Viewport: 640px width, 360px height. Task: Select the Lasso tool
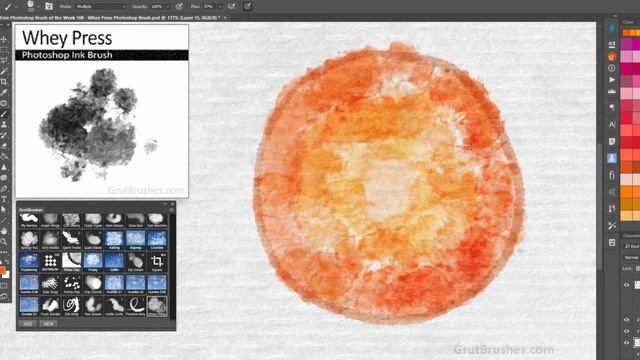click(4, 60)
